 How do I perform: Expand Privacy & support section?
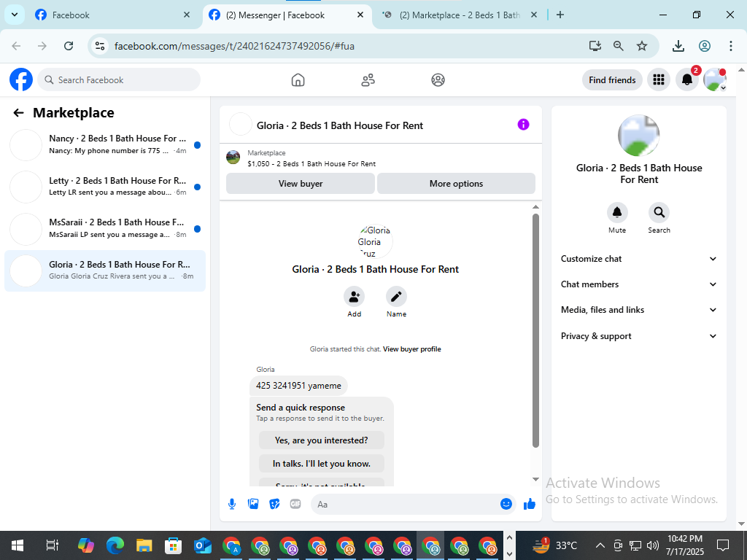(x=638, y=335)
